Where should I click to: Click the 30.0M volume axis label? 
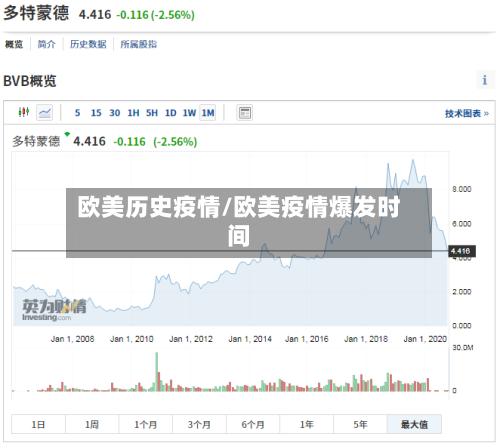coord(463,348)
